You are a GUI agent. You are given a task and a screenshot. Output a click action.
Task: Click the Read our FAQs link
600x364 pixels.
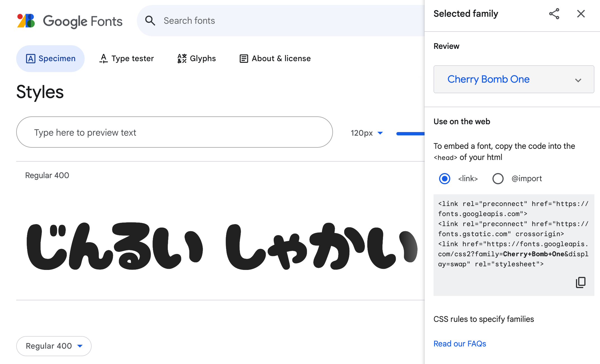tap(459, 343)
